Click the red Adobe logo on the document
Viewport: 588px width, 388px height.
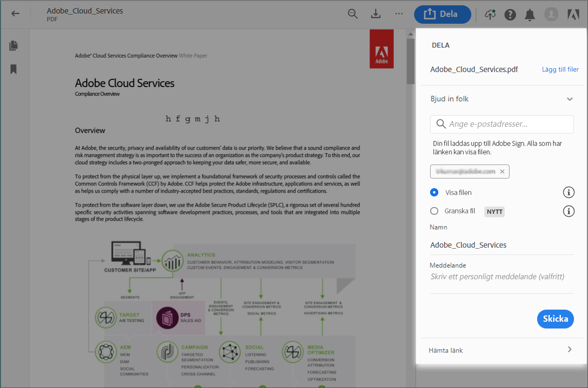pos(382,49)
